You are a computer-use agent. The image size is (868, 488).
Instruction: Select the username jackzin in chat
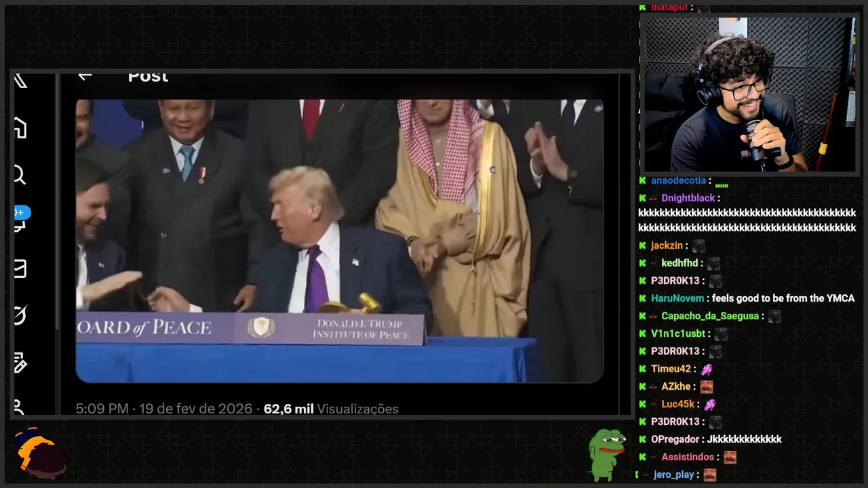(x=667, y=246)
